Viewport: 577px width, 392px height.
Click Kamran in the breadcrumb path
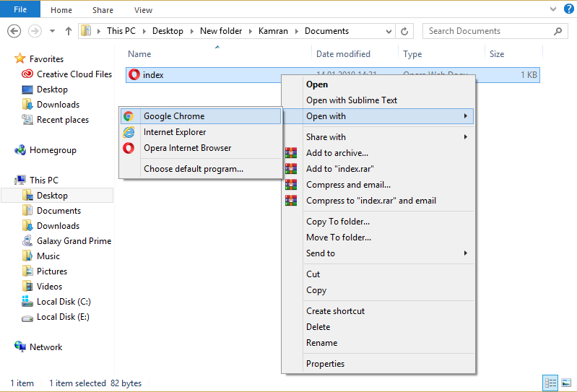tap(273, 31)
